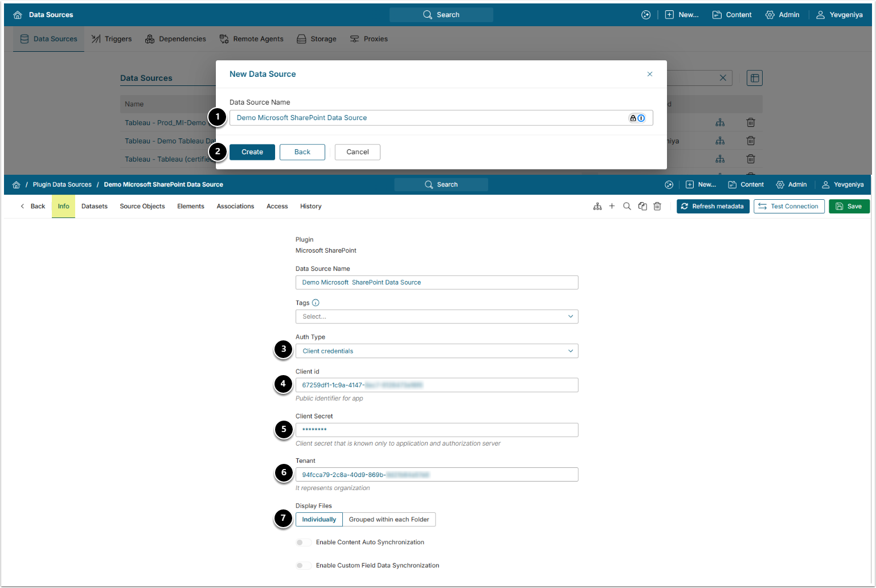
Task: Click the plus icon in the editor toolbar
Action: coord(612,206)
